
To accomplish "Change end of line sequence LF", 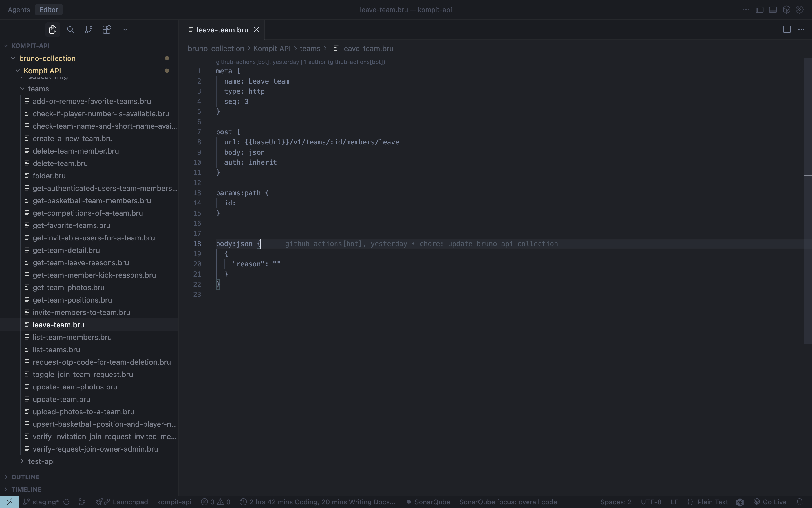I will coord(674,502).
